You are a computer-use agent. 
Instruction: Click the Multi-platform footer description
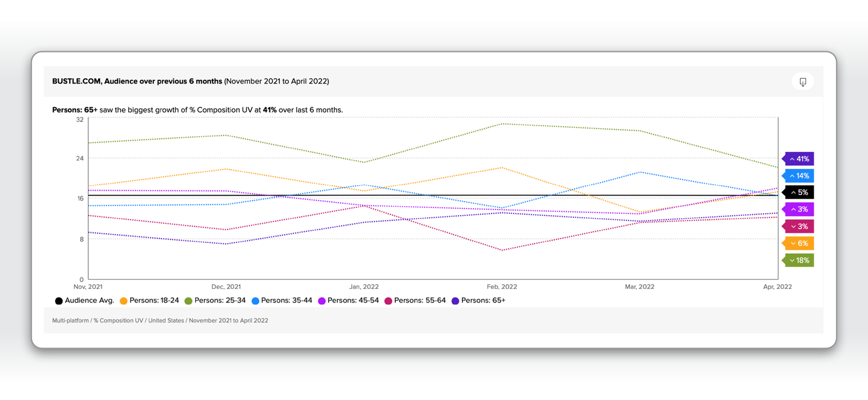(x=160, y=321)
